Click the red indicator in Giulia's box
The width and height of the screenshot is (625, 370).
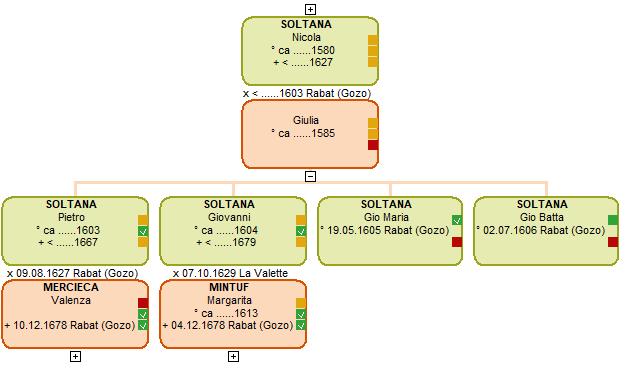(x=373, y=145)
